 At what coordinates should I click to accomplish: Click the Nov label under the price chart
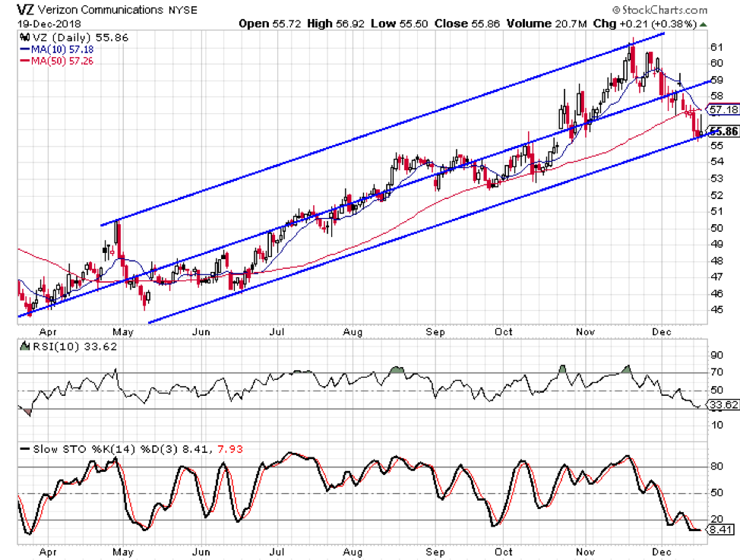585,332
